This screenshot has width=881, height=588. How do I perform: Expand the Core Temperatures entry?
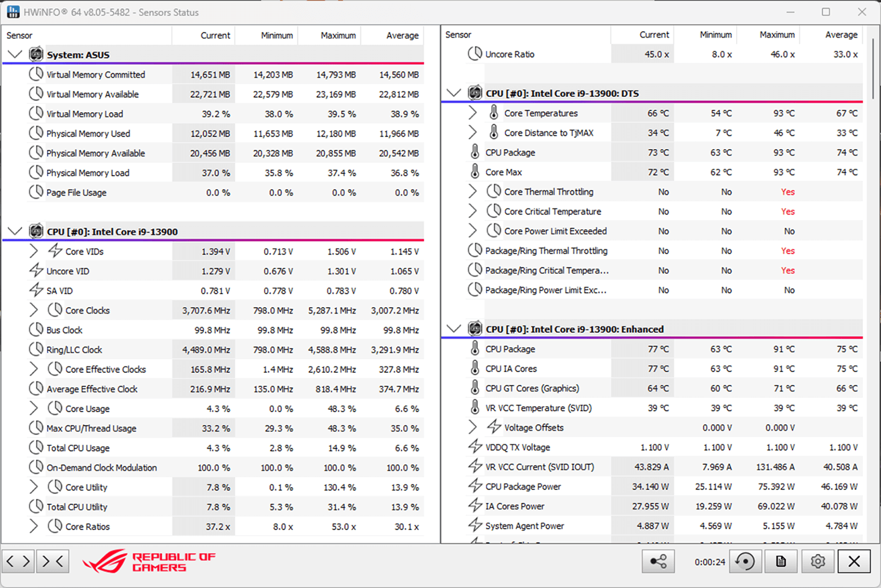(x=472, y=113)
